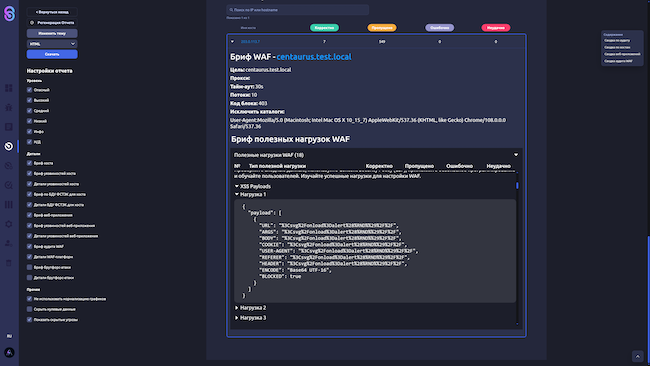Open the bug icon in sidebar
This screenshot has height=366, width=650.
(x=9, y=107)
